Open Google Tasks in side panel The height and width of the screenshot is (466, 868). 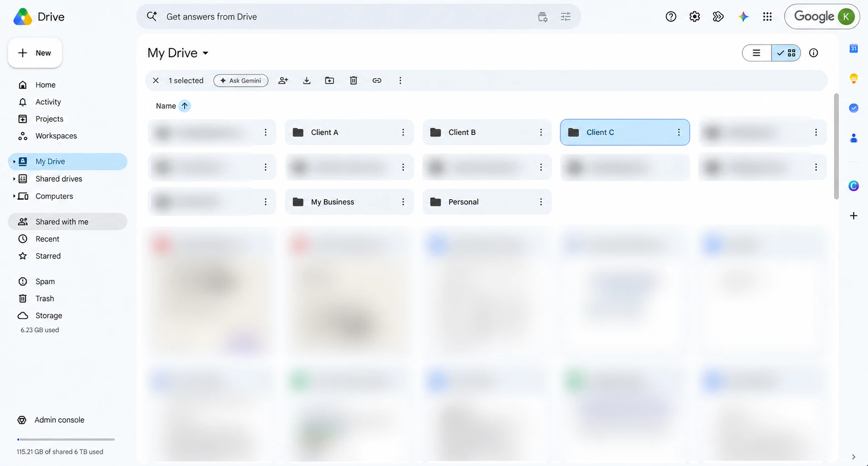click(x=853, y=108)
